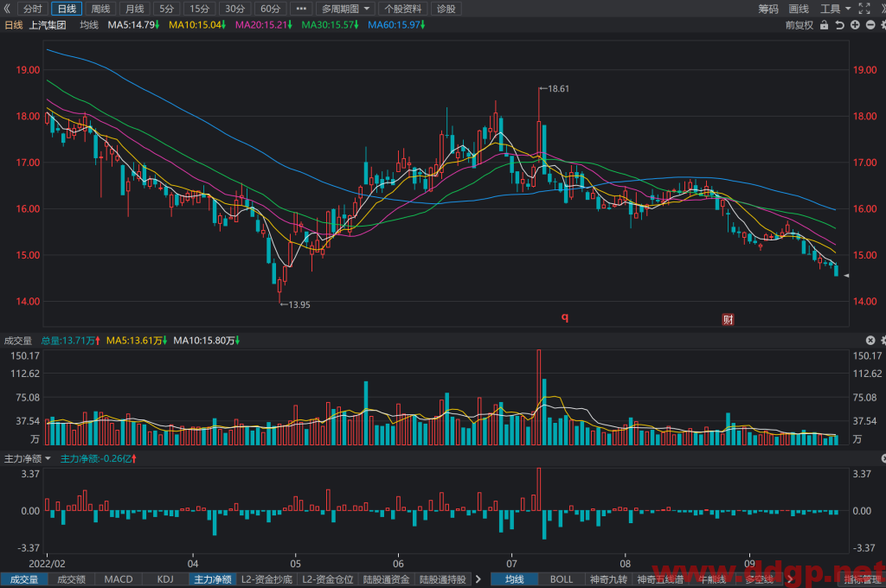Open chart settings gear icon
Screen dimensions: 886x588
[x=883, y=25]
